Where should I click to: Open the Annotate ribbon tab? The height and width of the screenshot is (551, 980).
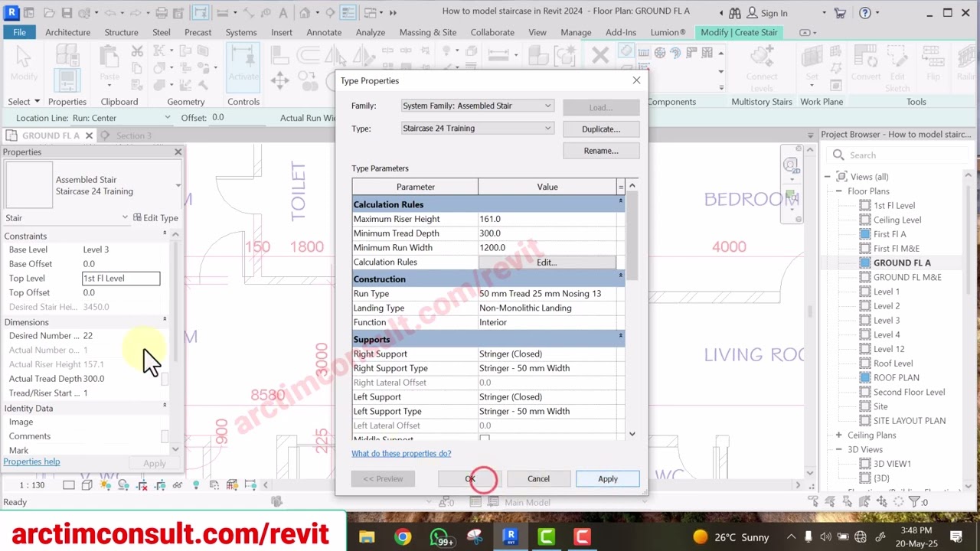324,32
